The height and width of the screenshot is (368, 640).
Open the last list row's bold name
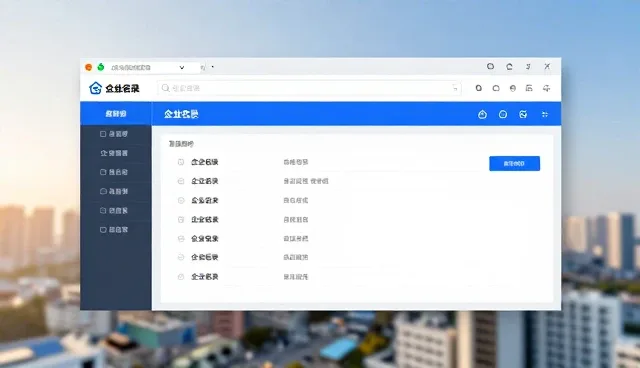click(204, 277)
